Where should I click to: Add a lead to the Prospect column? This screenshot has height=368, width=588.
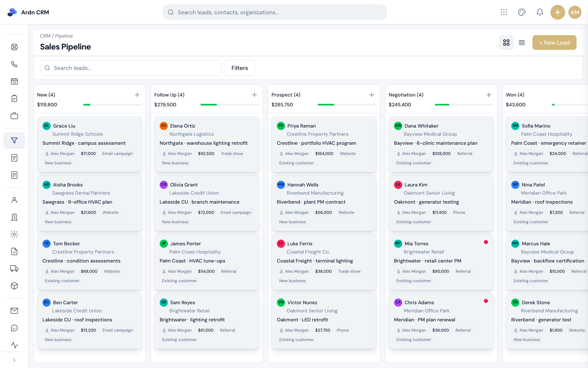(x=371, y=95)
